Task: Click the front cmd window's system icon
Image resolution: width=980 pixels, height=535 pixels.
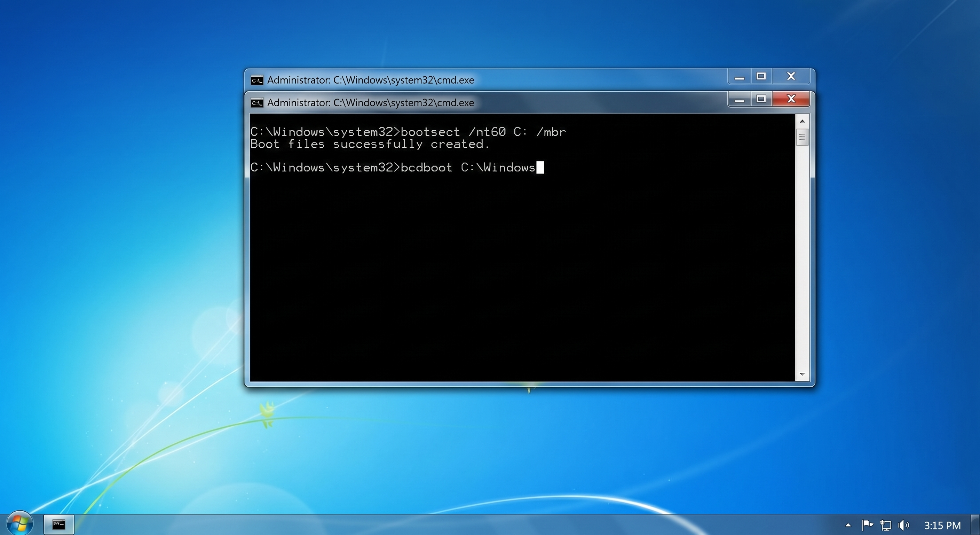Action: tap(257, 103)
